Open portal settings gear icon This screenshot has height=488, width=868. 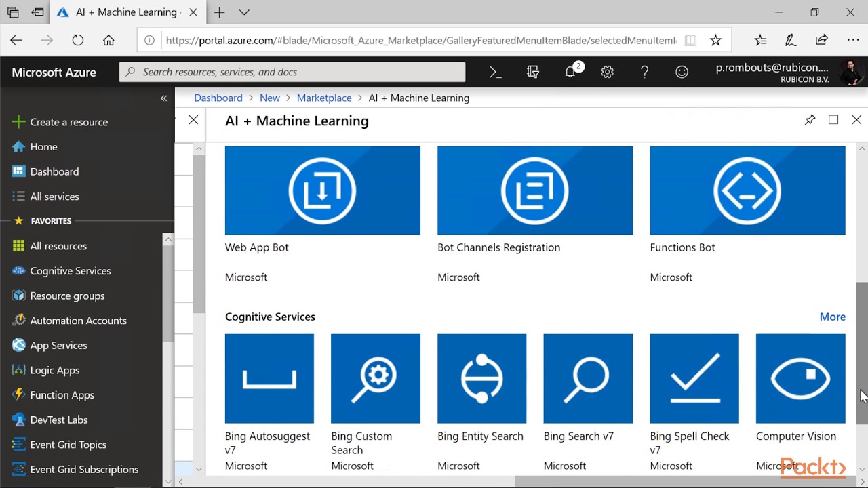pyautogui.click(x=607, y=72)
